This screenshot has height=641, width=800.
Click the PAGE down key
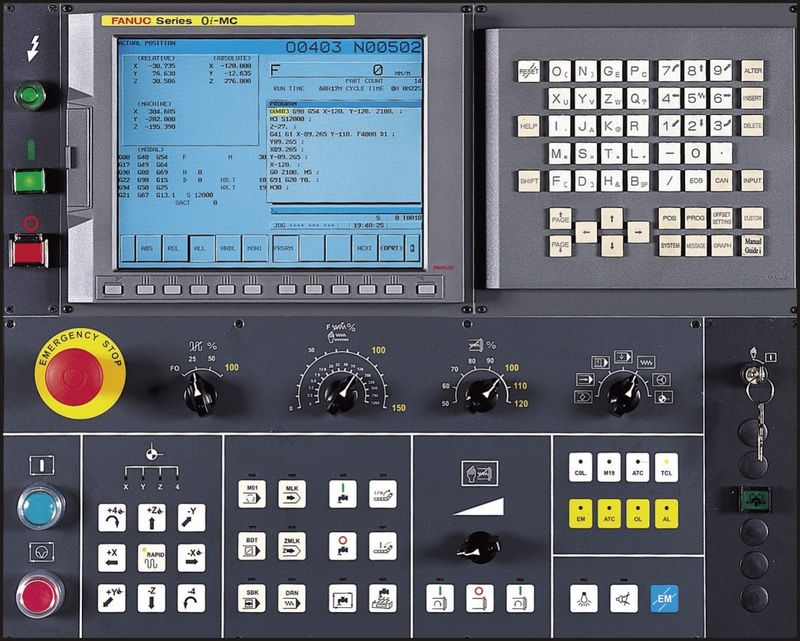(x=560, y=246)
